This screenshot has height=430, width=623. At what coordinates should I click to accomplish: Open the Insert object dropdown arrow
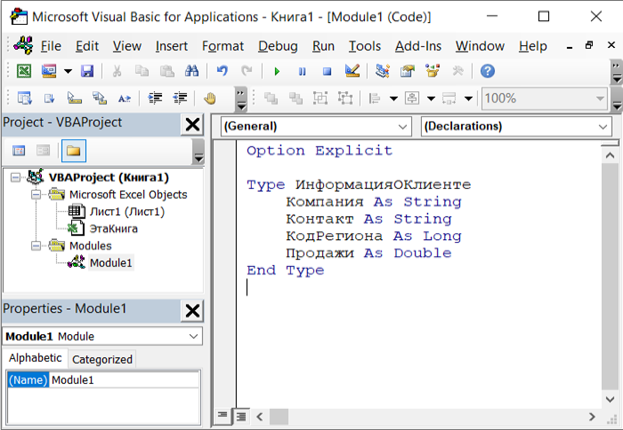coord(68,72)
